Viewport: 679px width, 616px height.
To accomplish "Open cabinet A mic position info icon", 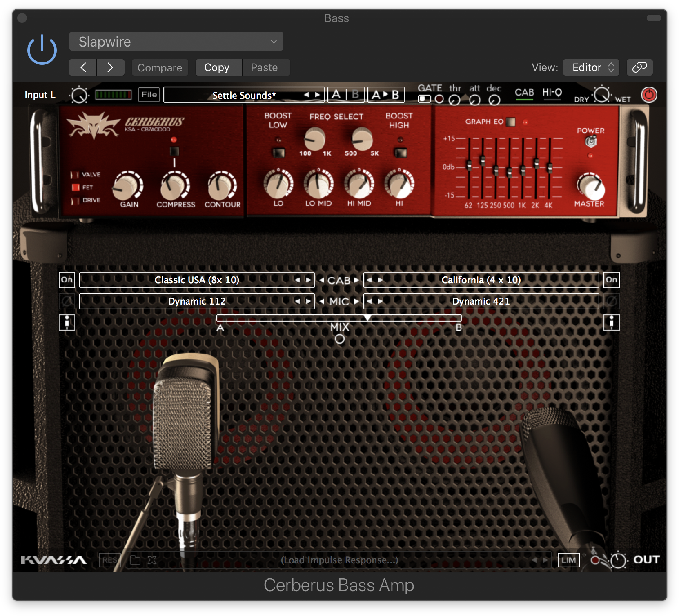I will (67, 322).
